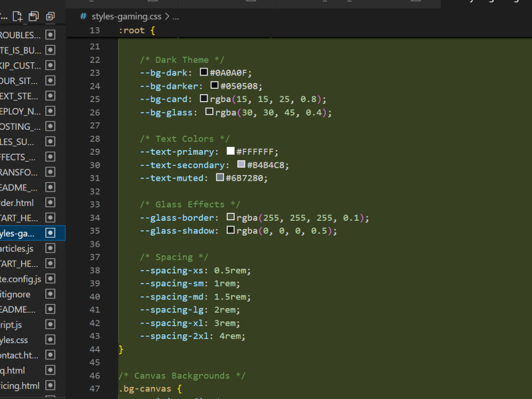
Task: Click the closing brace on line 44
Action: (x=121, y=349)
